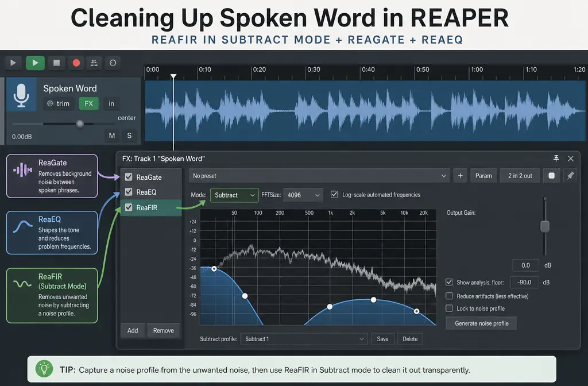This screenshot has height=386, width=588.
Task: Click the curve peak point near 5k
Action: point(373,300)
